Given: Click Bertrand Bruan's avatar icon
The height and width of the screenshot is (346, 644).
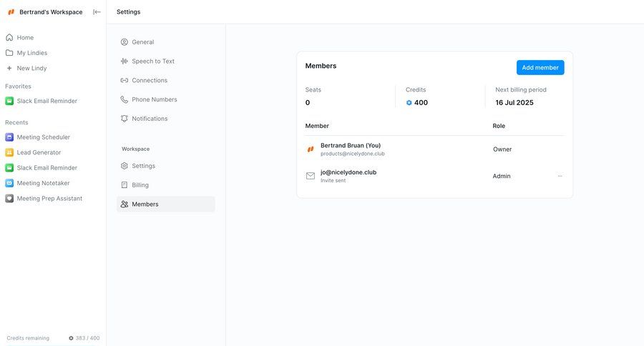Looking at the screenshot, I should tap(311, 149).
